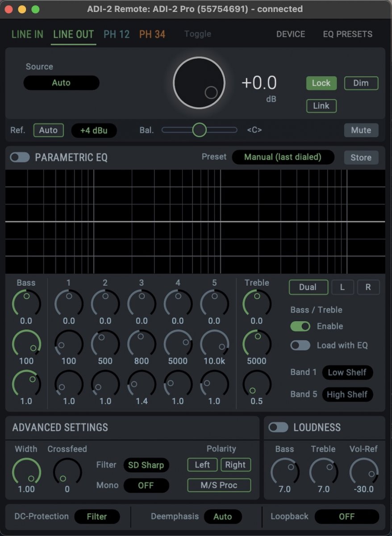
Task: Click the Treble gain knob in EQ
Action: 257,304
